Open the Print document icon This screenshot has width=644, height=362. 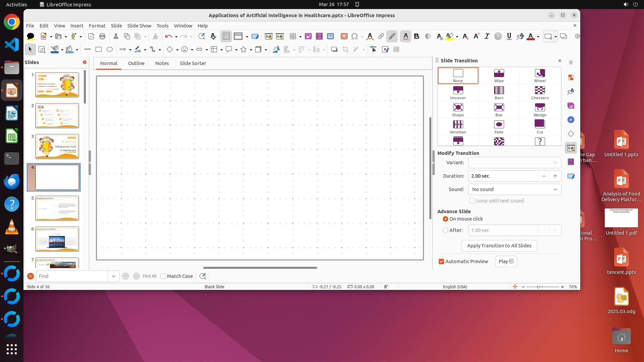102,36
